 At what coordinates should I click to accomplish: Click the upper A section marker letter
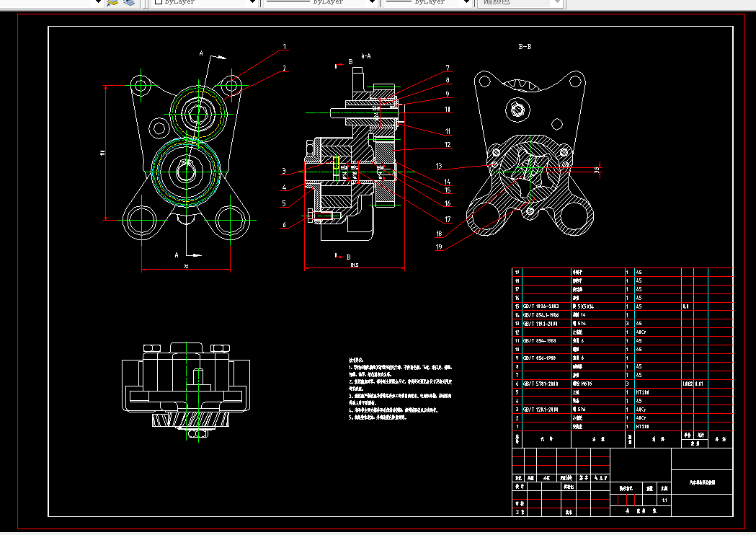point(201,53)
